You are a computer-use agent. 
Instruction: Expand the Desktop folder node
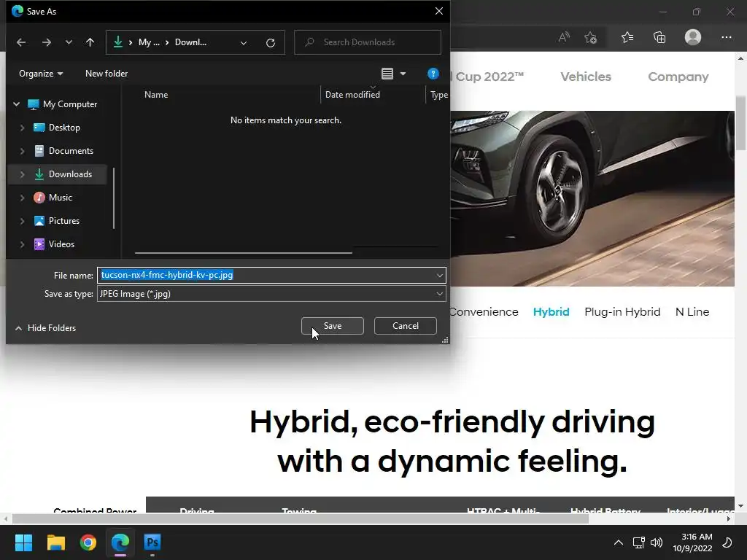coord(22,128)
